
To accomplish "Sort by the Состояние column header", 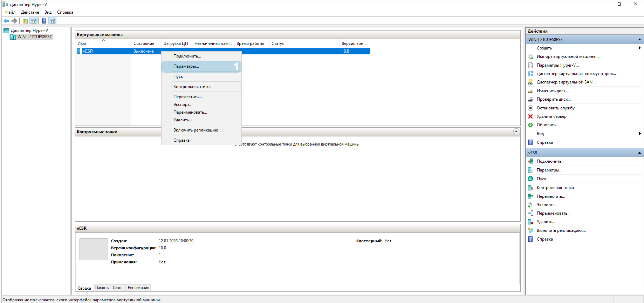I will [146, 43].
